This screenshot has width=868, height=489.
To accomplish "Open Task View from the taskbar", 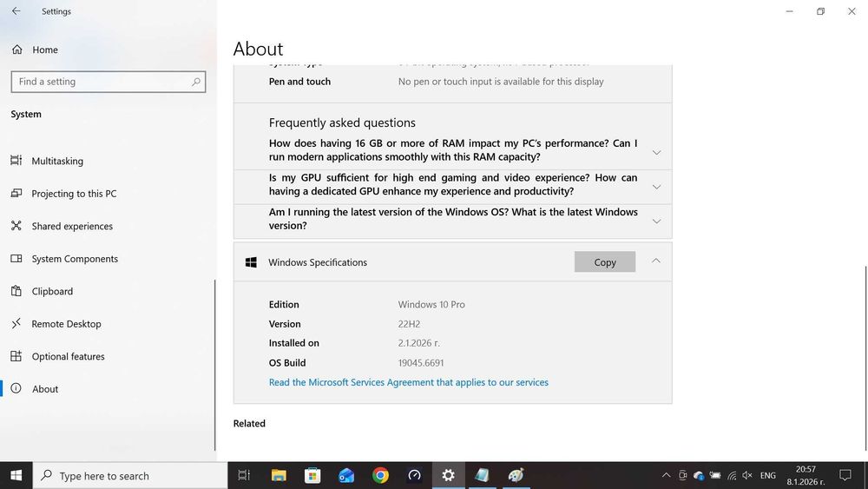I will tap(244, 475).
